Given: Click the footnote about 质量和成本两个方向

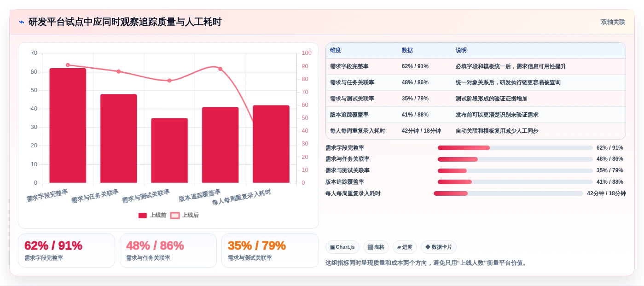Looking at the screenshot, I should (427, 263).
